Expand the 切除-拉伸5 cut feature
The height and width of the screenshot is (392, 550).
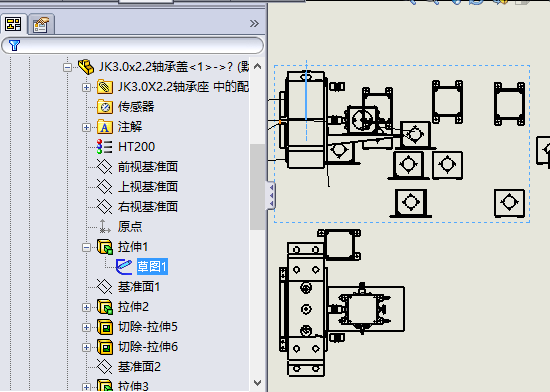point(86,327)
